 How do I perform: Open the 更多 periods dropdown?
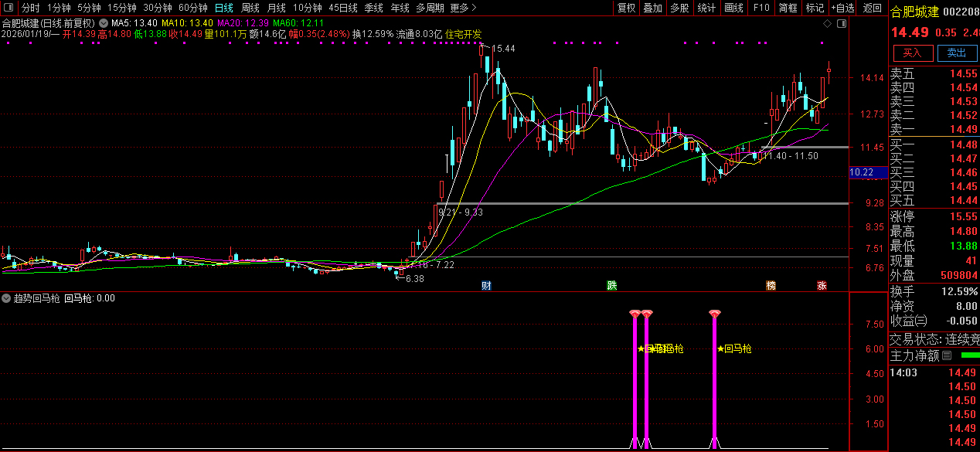[462, 8]
